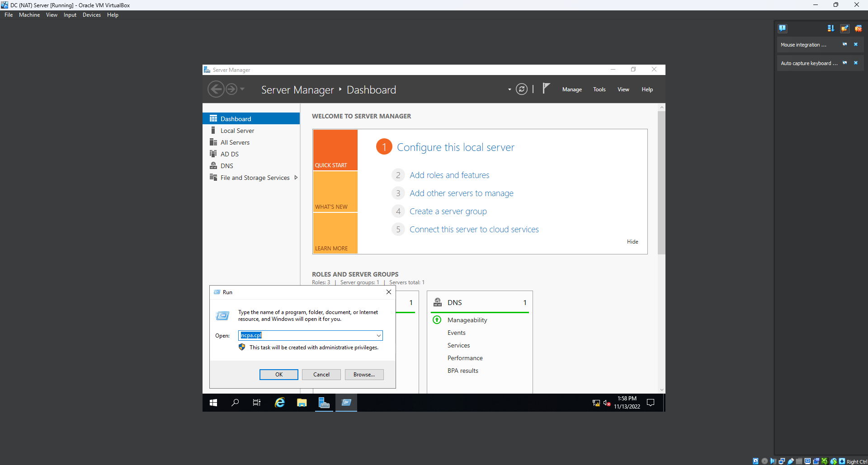Open File and Storage Services
The image size is (868, 465).
tap(251, 177)
